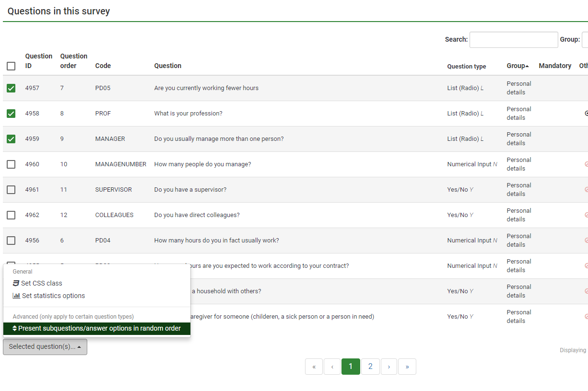Sort questions by the Code column header
588x391 pixels.
pyautogui.click(x=103, y=66)
